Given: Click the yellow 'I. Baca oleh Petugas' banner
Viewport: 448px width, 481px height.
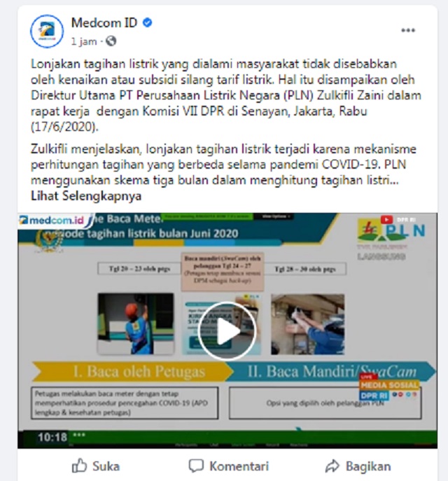Looking at the screenshot, I should (x=133, y=372).
